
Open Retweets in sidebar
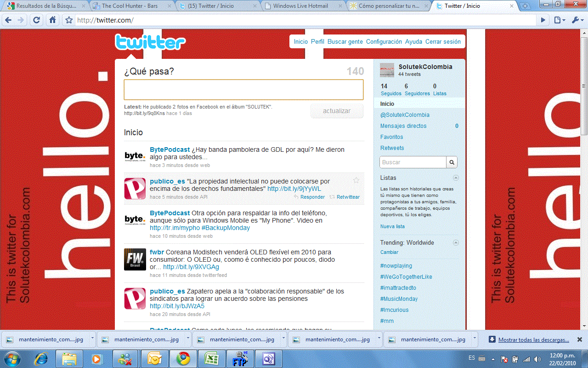click(x=392, y=148)
